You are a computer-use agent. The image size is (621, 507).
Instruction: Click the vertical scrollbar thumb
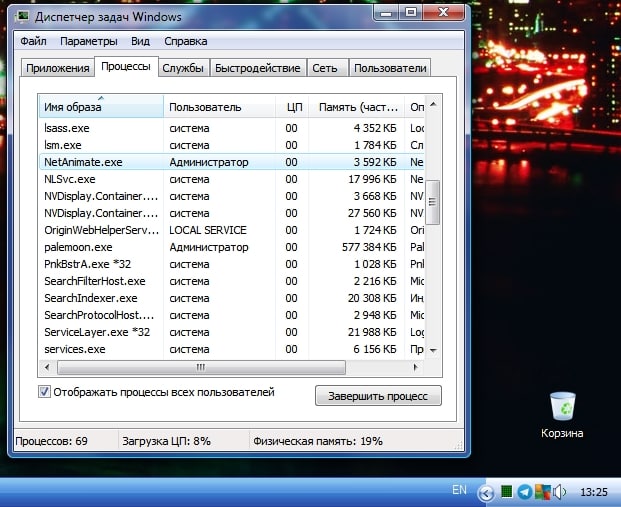pos(433,202)
